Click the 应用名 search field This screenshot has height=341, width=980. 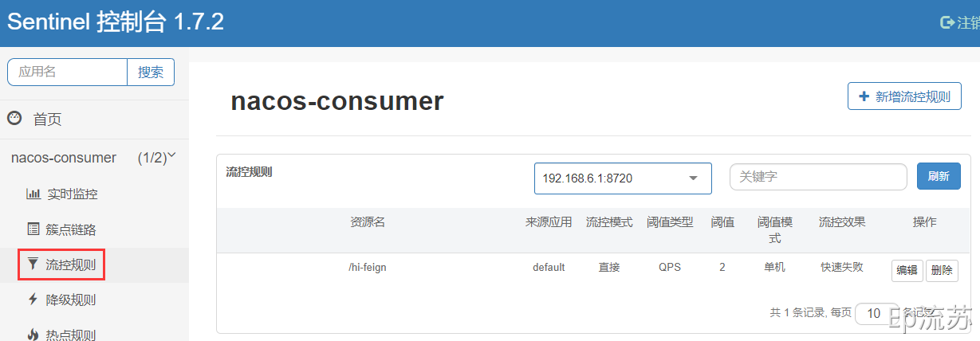tap(67, 72)
